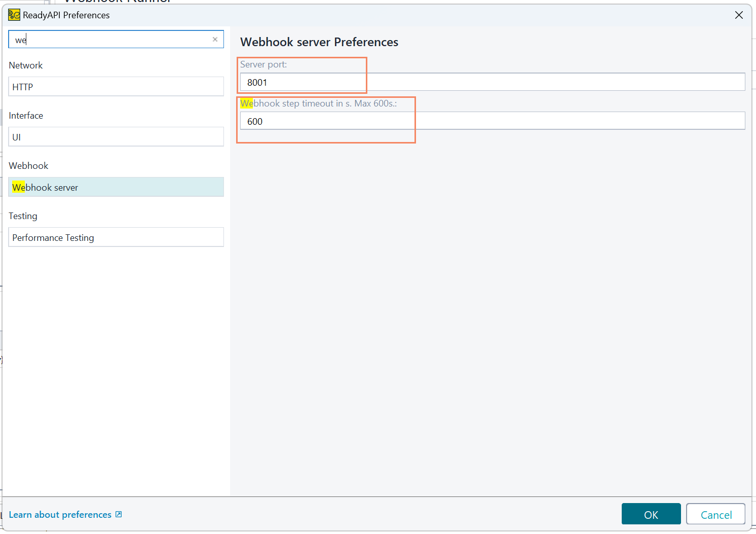Select UI under the Interface section
Screen dimensions: 756x534
[x=116, y=136]
